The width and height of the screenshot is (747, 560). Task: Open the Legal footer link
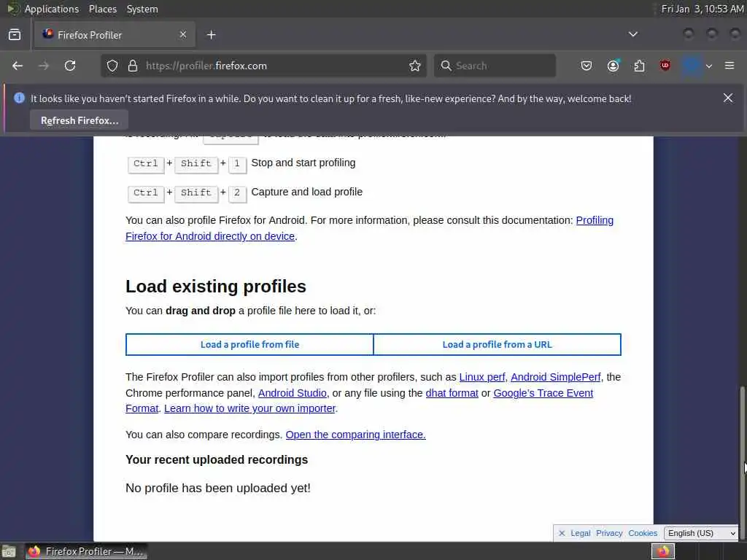[x=580, y=533]
